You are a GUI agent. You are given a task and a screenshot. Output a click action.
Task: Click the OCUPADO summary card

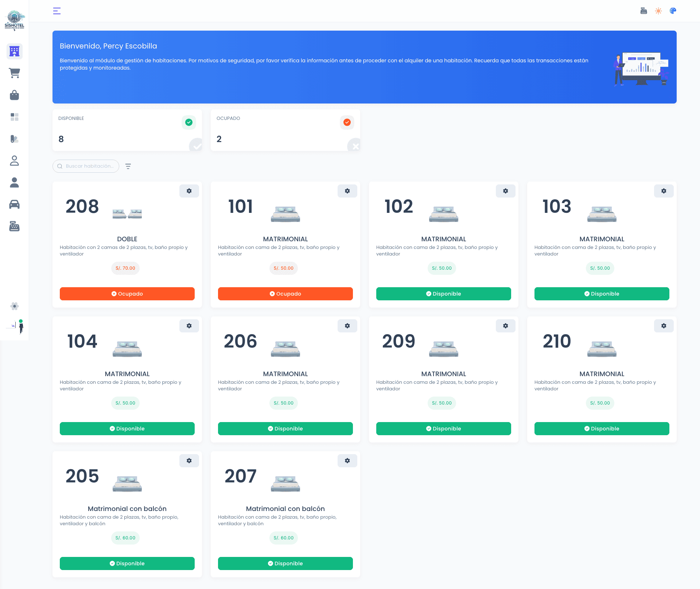click(285, 130)
